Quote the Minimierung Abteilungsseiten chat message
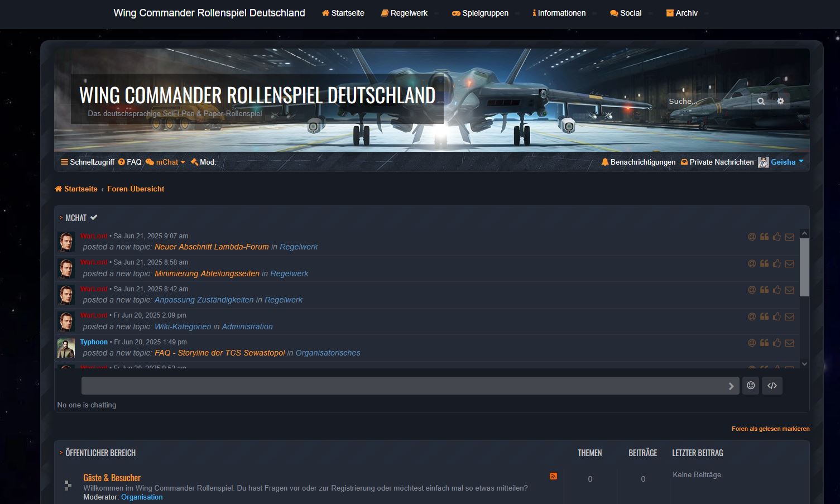The image size is (840, 504). click(x=764, y=263)
